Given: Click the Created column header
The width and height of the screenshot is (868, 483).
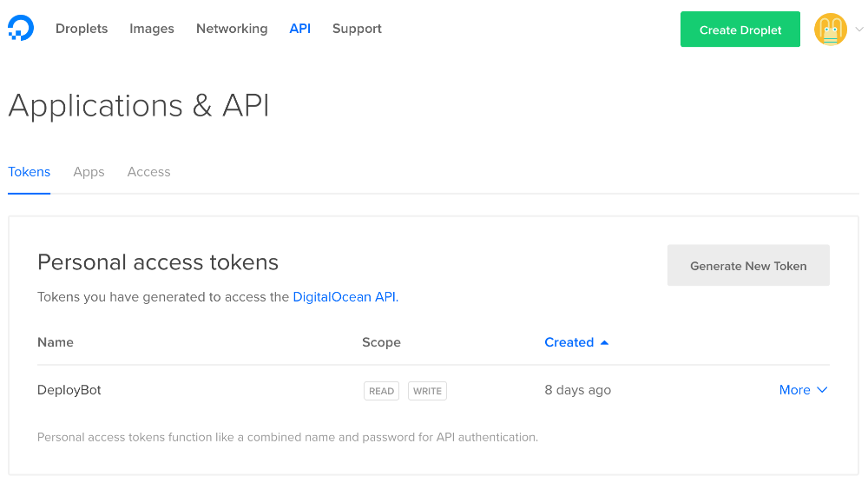Looking at the screenshot, I should pyautogui.click(x=569, y=343).
